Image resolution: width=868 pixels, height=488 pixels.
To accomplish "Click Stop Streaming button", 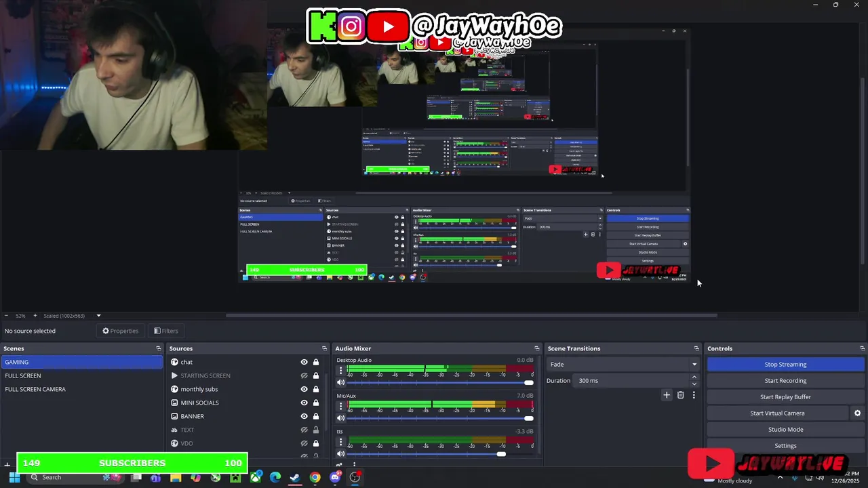I will pyautogui.click(x=785, y=364).
